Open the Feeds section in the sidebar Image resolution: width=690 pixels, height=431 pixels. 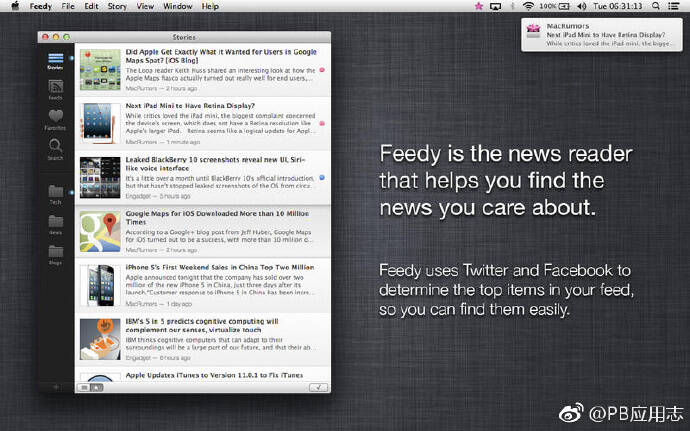pyautogui.click(x=55, y=89)
